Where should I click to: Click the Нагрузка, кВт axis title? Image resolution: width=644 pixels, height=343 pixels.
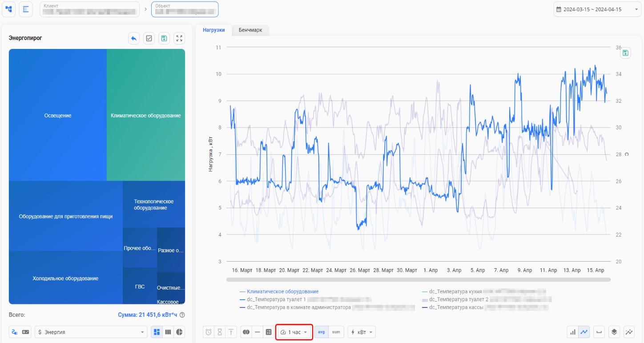[x=211, y=154]
